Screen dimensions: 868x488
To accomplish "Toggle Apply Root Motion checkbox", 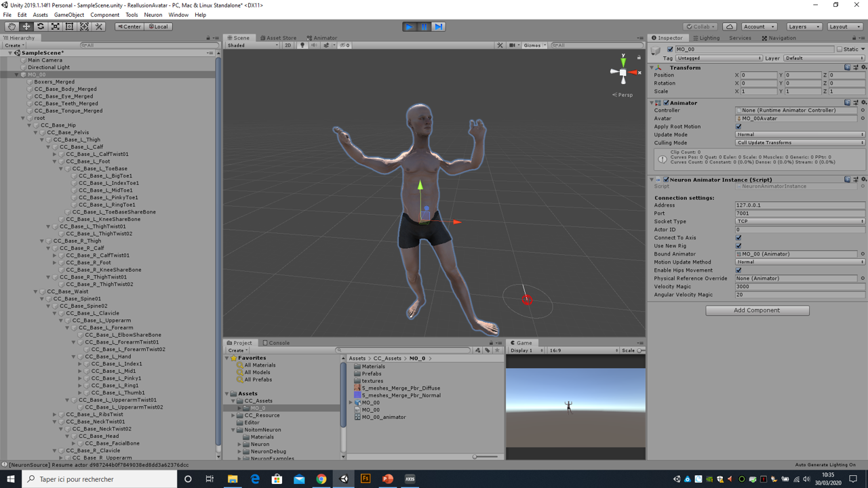I will [738, 127].
